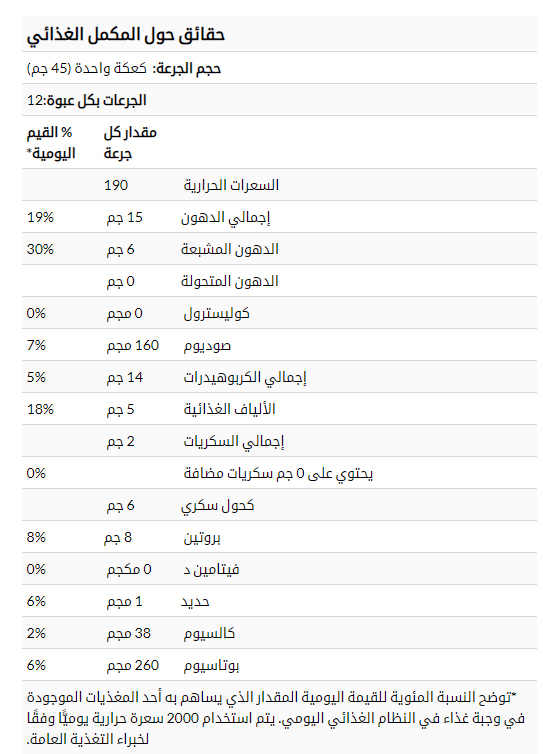
Task: Select the calories row السعرات الحرارية
Action: [279, 185]
